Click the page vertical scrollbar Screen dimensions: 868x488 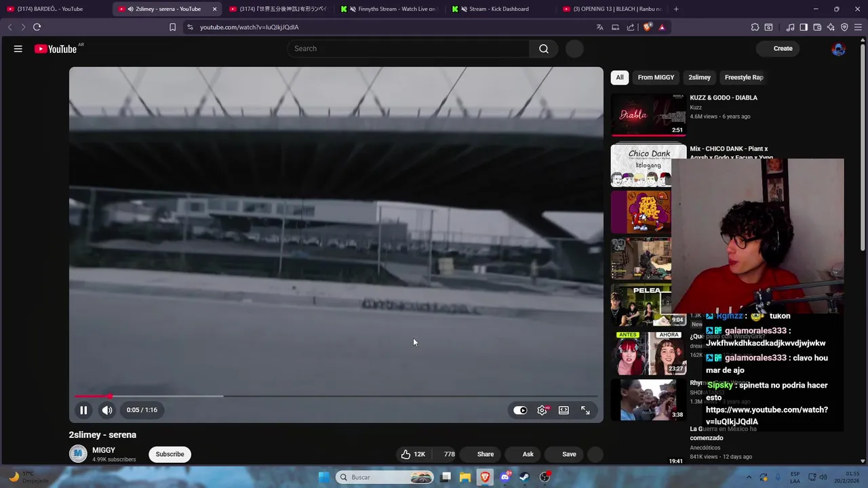[863, 142]
